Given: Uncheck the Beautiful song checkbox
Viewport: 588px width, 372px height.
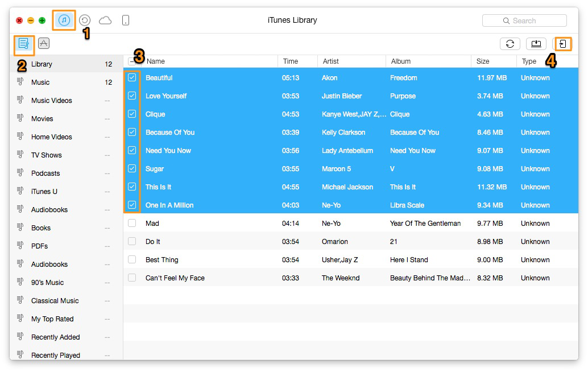Looking at the screenshot, I should [x=132, y=77].
